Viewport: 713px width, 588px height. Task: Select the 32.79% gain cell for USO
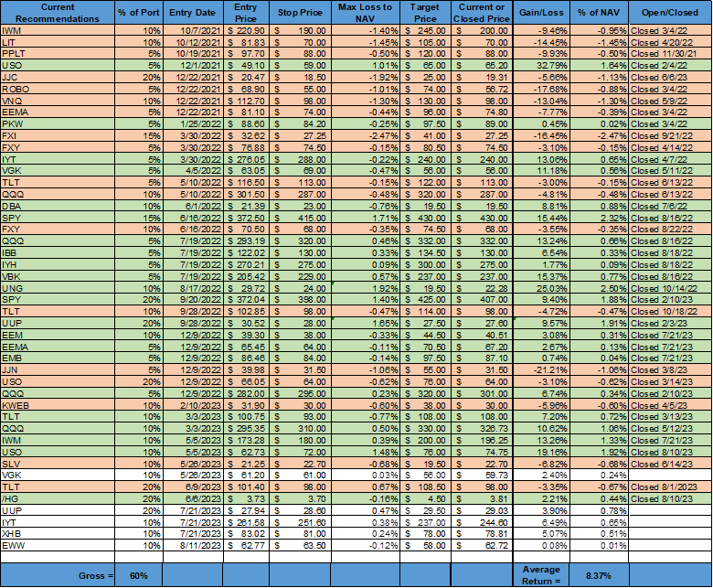[541, 66]
